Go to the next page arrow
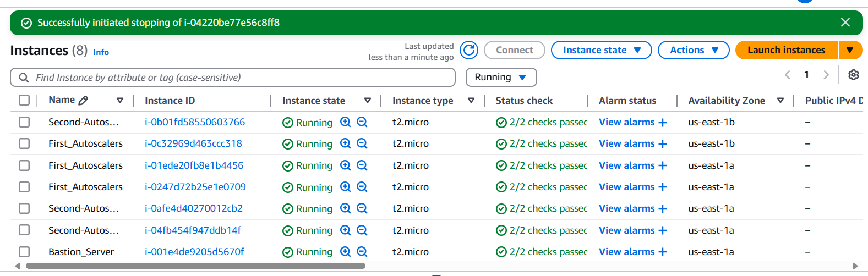Viewport: 868px width, 276px height. point(826,75)
